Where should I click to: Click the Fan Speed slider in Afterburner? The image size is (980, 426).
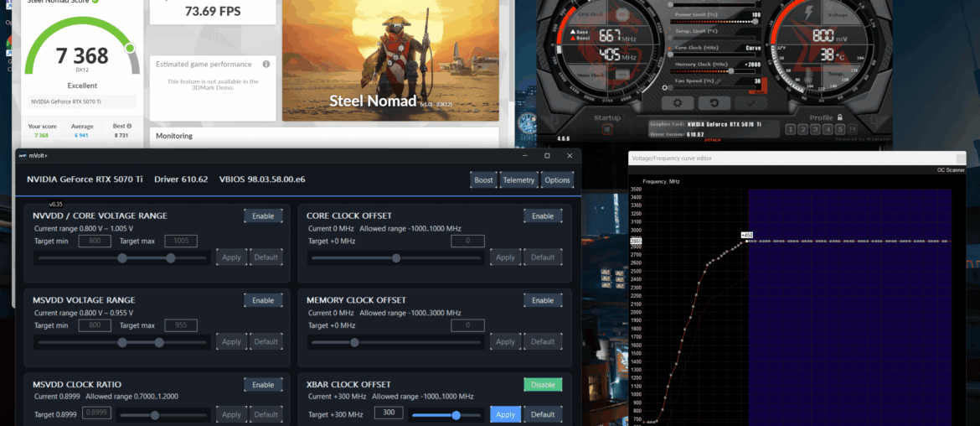pyautogui.click(x=714, y=88)
